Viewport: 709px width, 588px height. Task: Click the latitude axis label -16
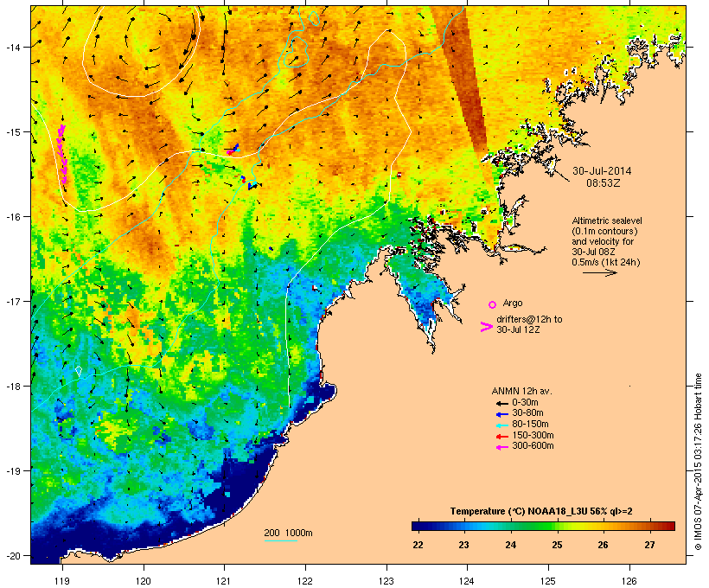point(12,217)
